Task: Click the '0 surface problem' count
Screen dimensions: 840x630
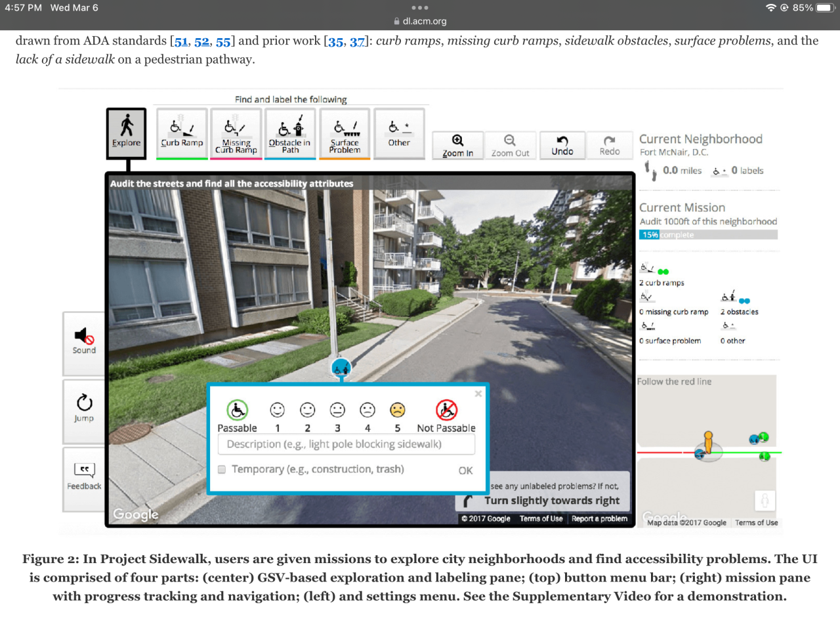Action: [670, 341]
